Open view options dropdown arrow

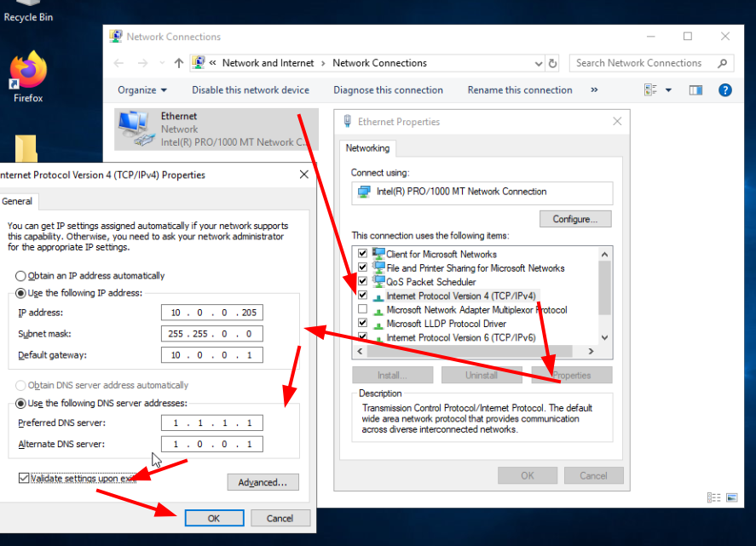668,90
